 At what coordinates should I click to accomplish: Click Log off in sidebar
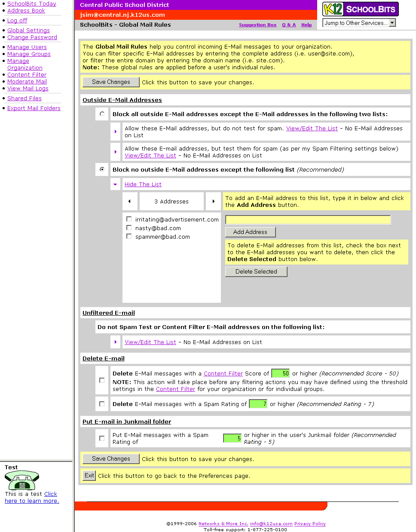tap(17, 20)
